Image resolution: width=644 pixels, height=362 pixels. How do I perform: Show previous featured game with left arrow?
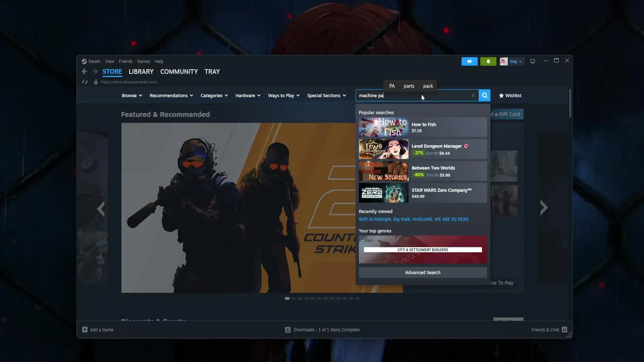(x=101, y=208)
